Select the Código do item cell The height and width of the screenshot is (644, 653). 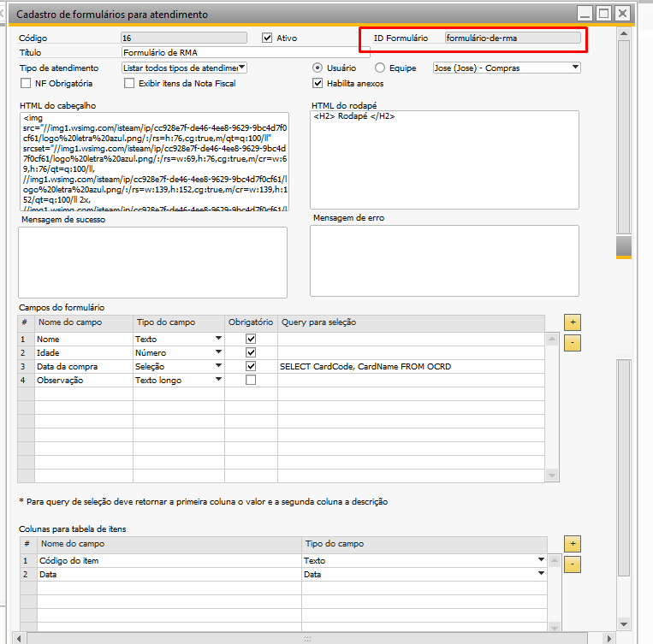(x=169, y=561)
